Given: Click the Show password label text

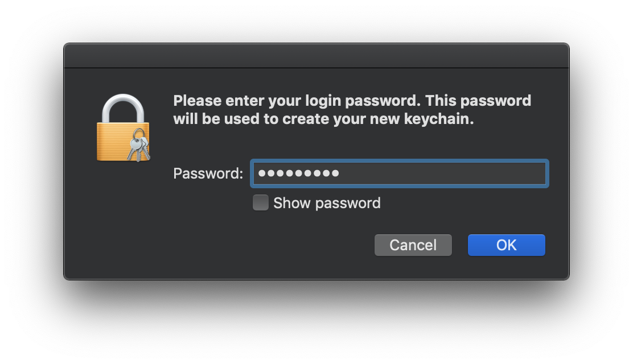Looking at the screenshot, I should pos(326,202).
